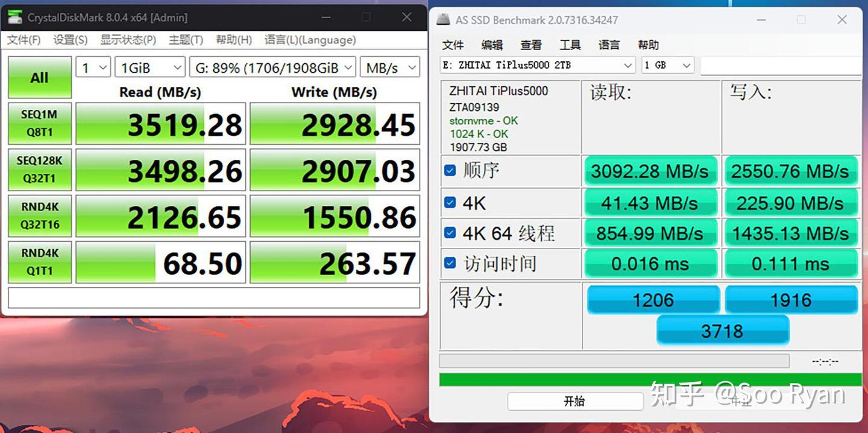The width and height of the screenshot is (868, 433).
Task: Open the MB/s unit dropdown
Action: click(389, 67)
